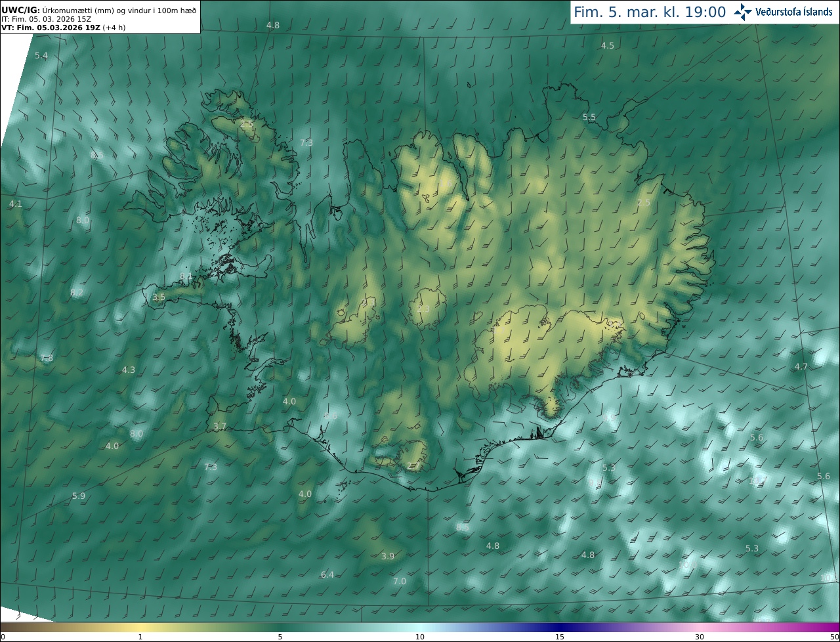Click the map value '7.0'
Image resolution: width=840 pixels, height=642 pixels.
tap(400, 581)
